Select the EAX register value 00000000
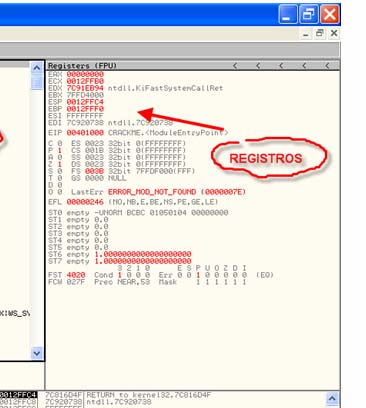The width and height of the screenshot is (366, 408). tap(85, 74)
